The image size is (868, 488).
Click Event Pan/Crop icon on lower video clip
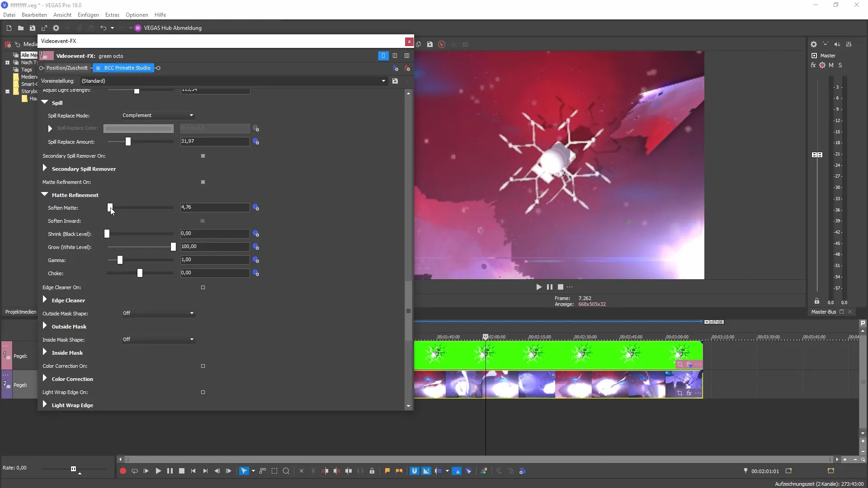[x=680, y=393]
